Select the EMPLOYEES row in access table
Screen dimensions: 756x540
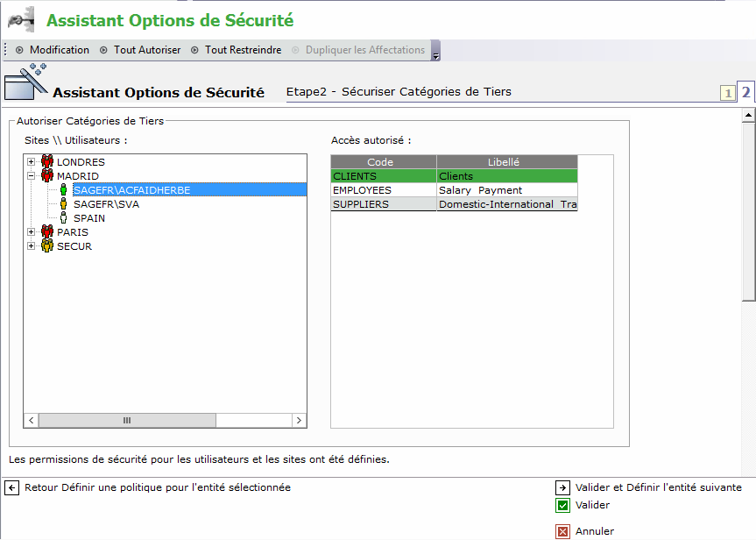tap(454, 190)
